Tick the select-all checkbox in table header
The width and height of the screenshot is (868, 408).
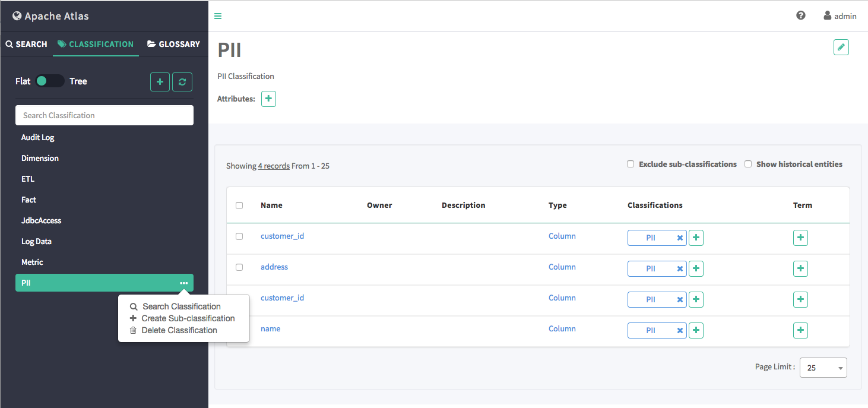point(239,205)
